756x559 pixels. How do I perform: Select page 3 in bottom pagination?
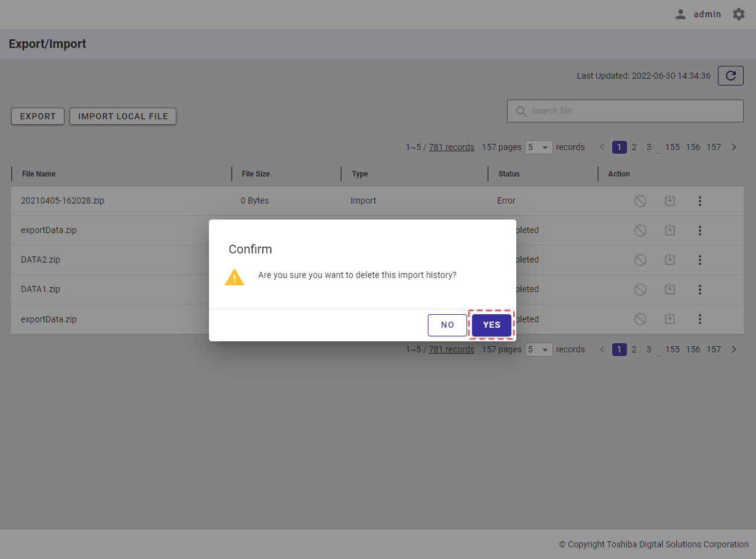pos(649,349)
